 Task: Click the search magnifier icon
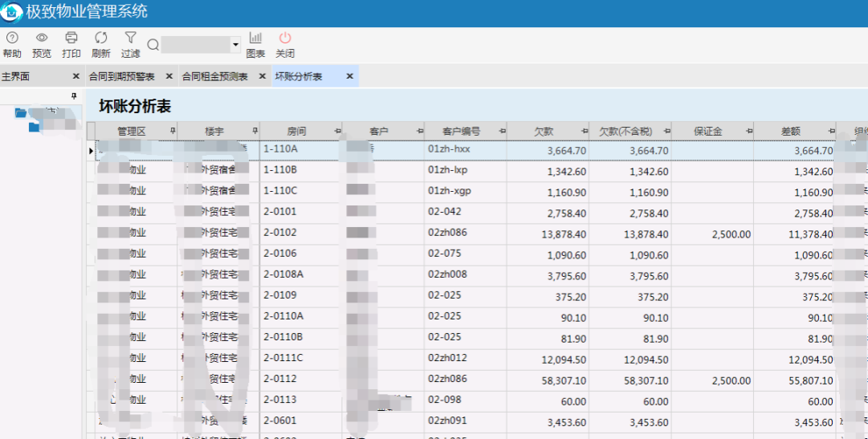pyautogui.click(x=153, y=45)
